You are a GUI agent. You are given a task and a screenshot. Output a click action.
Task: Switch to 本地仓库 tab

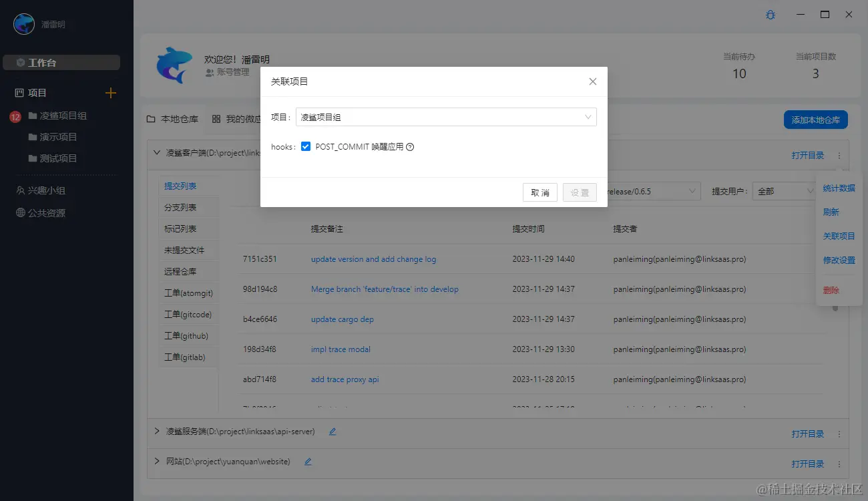[x=172, y=119]
